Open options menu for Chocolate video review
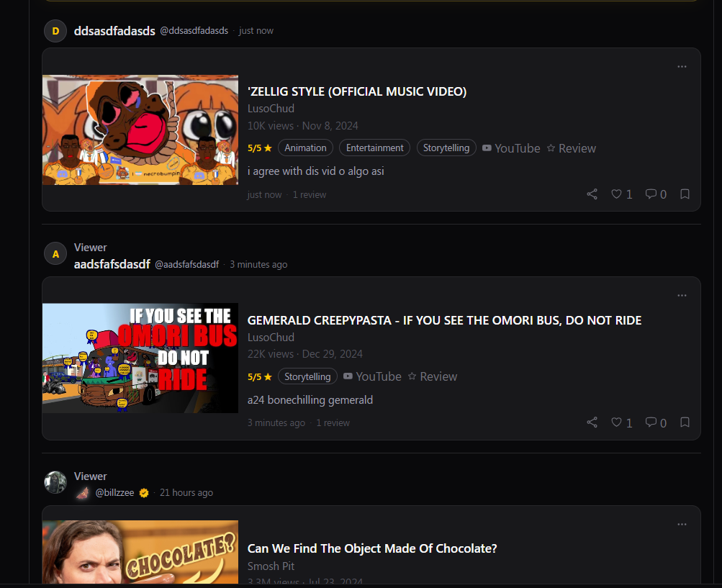 (682, 525)
